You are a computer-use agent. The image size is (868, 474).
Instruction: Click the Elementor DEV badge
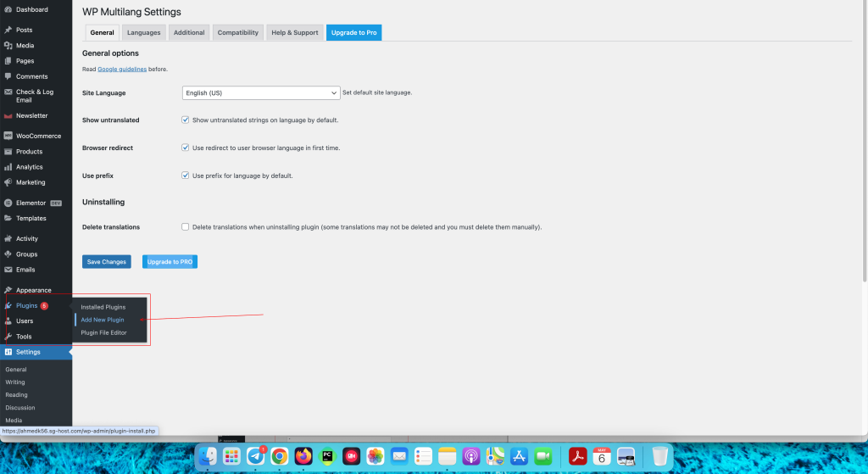coord(56,204)
